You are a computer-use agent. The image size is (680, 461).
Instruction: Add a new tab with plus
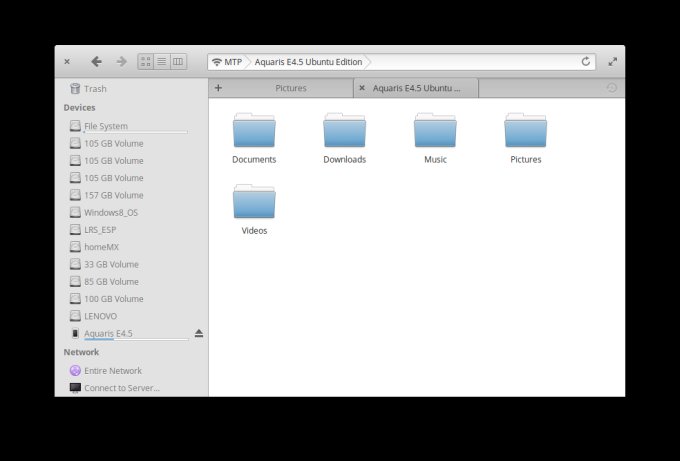point(219,88)
